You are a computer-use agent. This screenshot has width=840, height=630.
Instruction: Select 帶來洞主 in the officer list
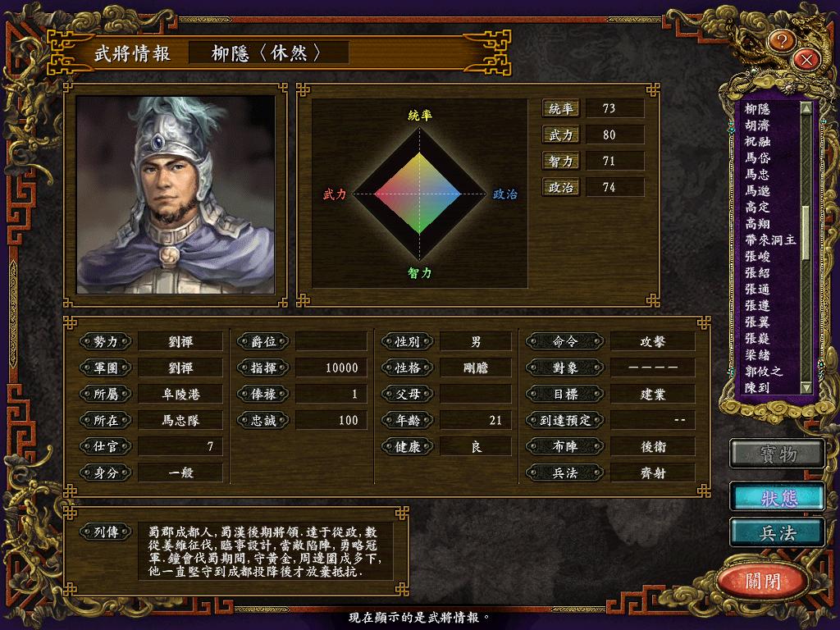click(x=769, y=240)
